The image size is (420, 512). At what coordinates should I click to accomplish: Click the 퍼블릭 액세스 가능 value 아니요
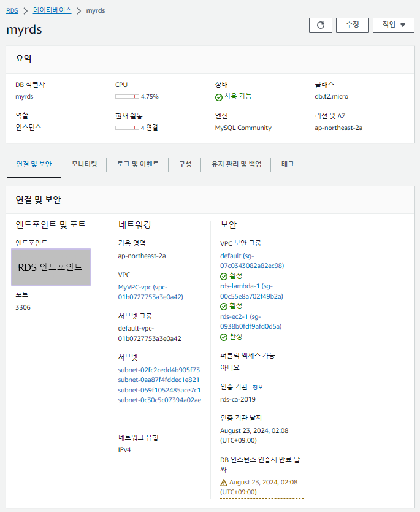pos(230,367)
